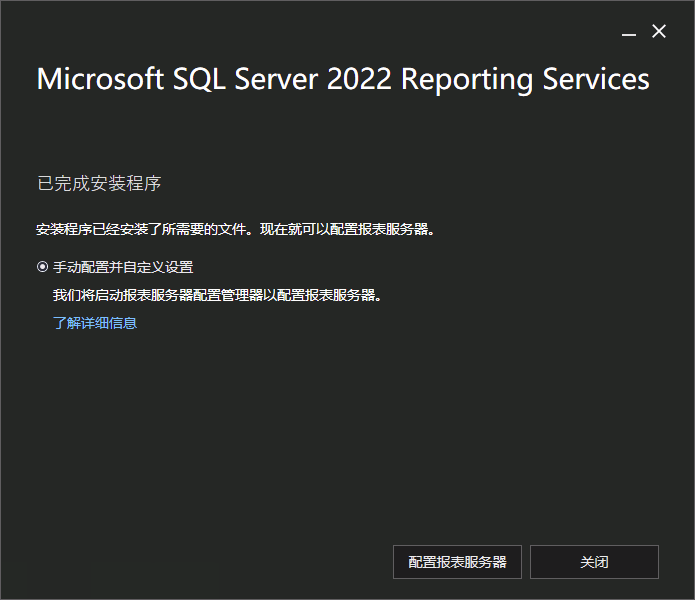Click the 关闭 button
The image size is (695, 600).
tap(594, 562)
